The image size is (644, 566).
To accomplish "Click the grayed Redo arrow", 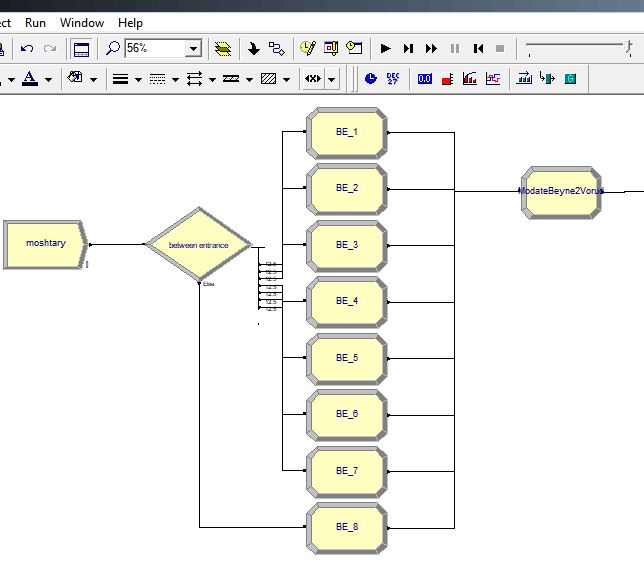I will point(50,48).
